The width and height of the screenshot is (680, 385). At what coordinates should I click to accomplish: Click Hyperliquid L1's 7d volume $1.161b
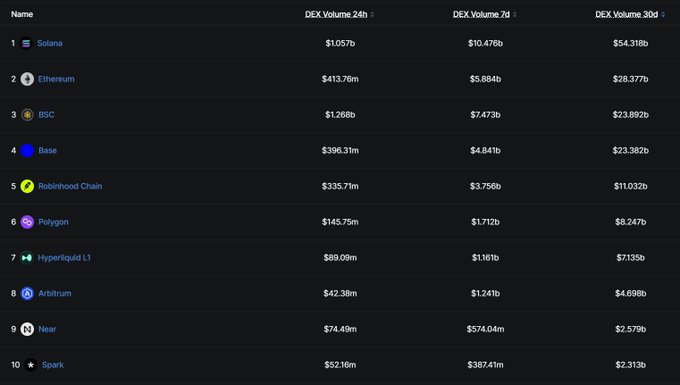[x=485, y=258]
